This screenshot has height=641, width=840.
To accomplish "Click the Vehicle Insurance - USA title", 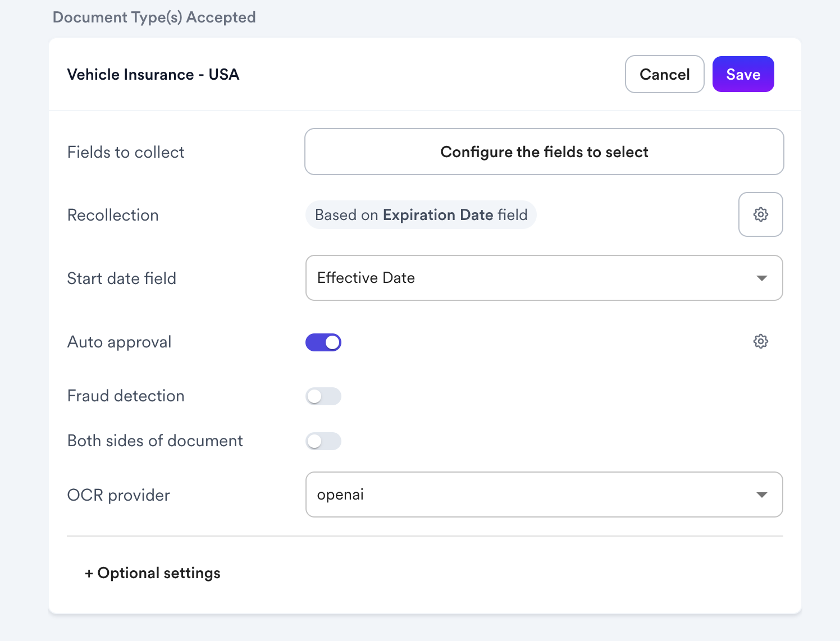I will pyautogui.click(x=153, y=75).
